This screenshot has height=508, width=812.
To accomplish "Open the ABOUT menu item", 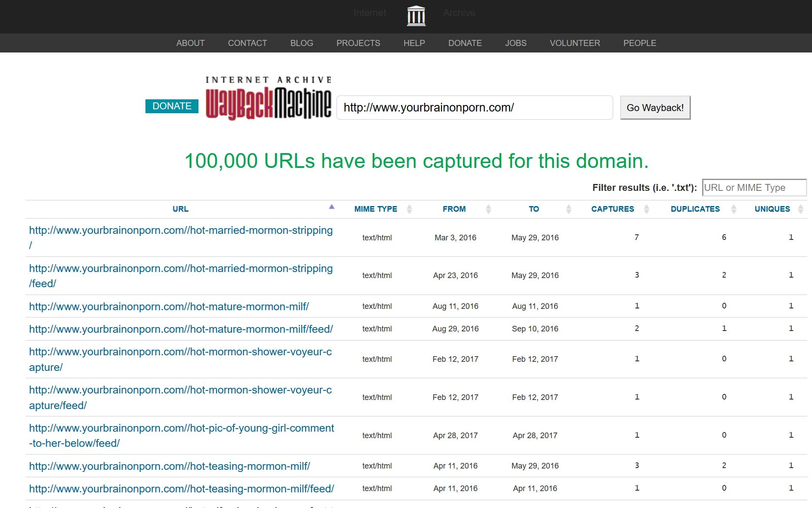I will tap(190, 43).
